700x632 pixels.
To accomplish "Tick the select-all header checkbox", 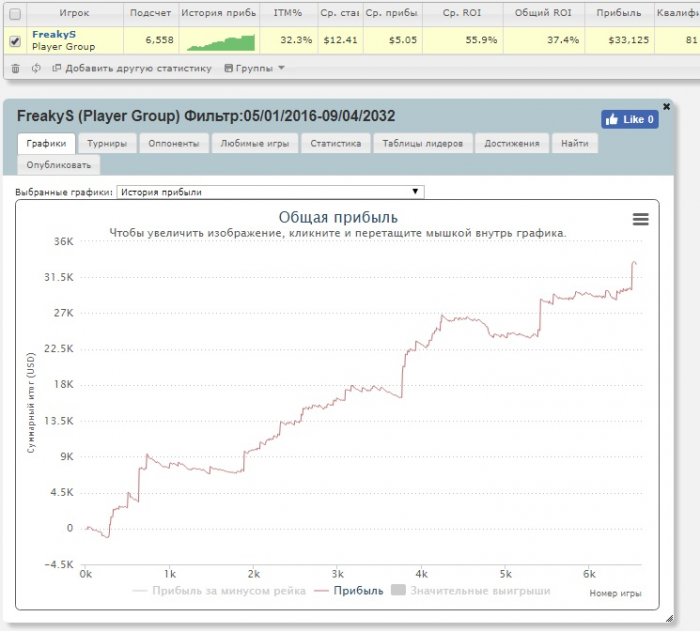I will [x=15, y=14].
